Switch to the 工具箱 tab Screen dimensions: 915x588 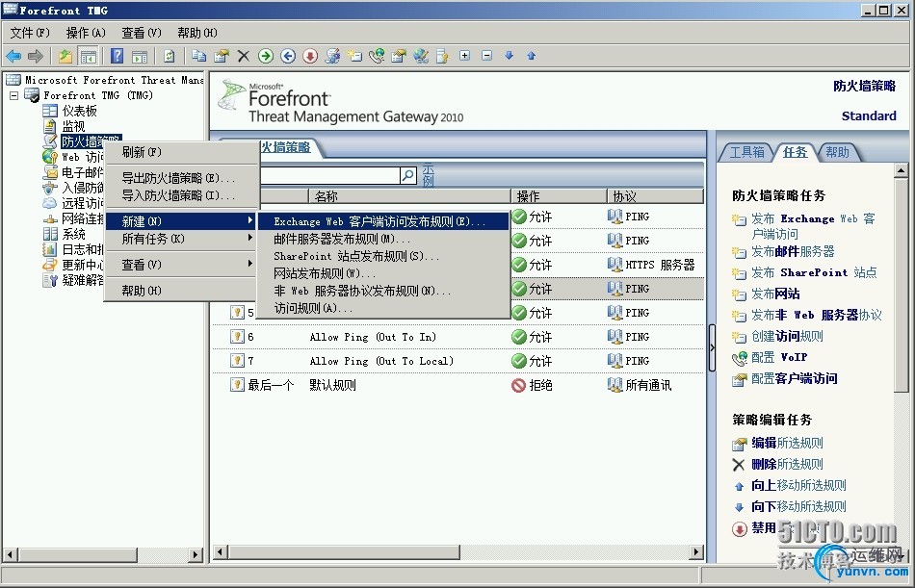click(746, 152)
